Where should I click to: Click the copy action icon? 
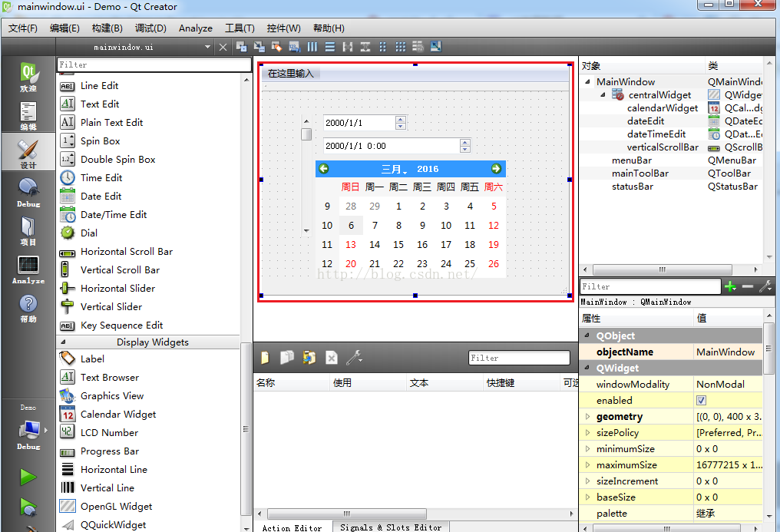[287, 358]
